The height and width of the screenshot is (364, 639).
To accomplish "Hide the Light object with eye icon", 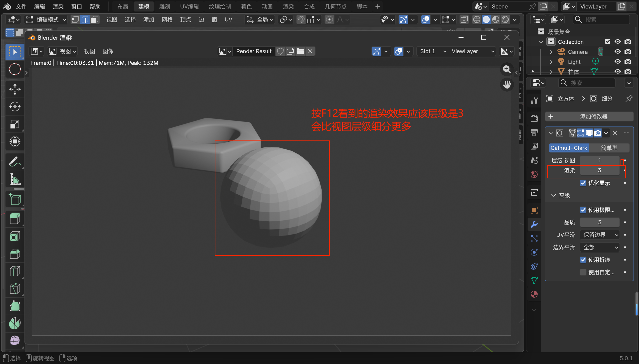I will click(618, 62).
